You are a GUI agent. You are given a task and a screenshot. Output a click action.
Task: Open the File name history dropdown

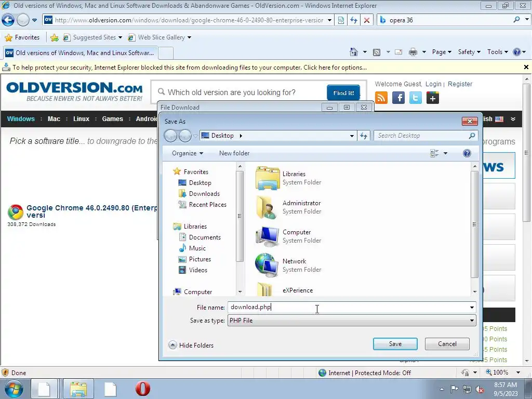pos(472,308)
